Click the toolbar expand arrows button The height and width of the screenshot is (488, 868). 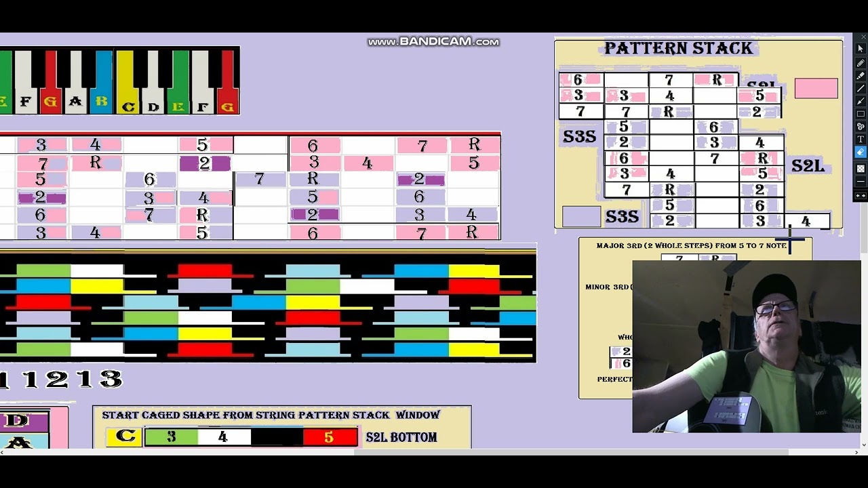(861, 196)
